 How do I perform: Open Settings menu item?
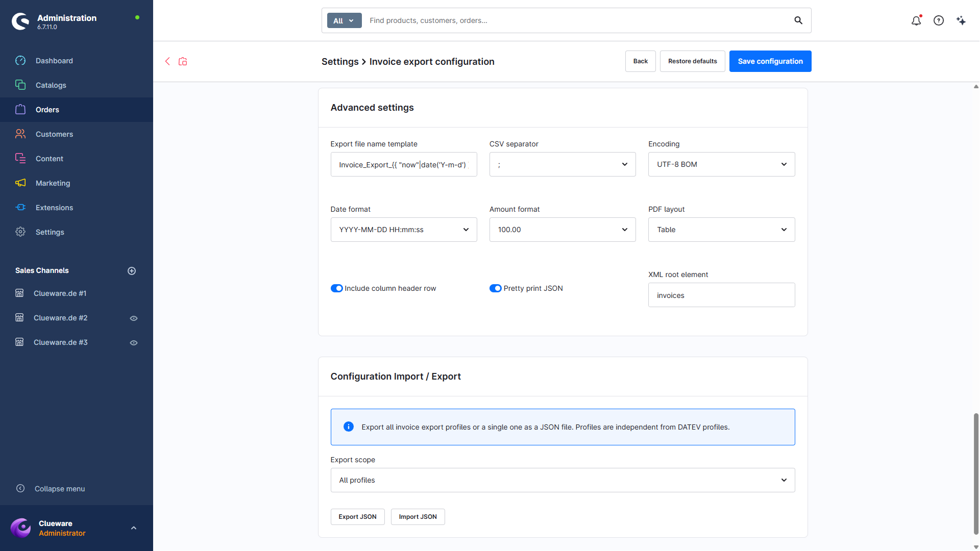coord(50,232)
